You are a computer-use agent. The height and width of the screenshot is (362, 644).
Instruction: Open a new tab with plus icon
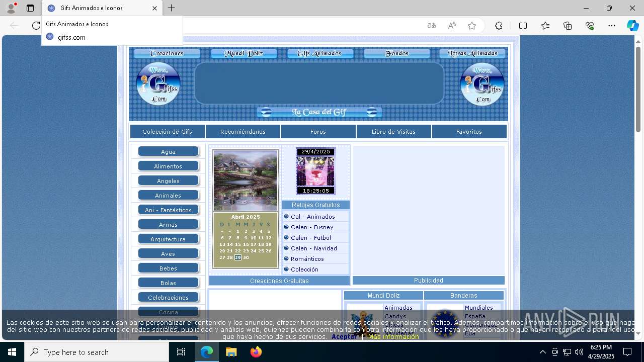(172, 8)
